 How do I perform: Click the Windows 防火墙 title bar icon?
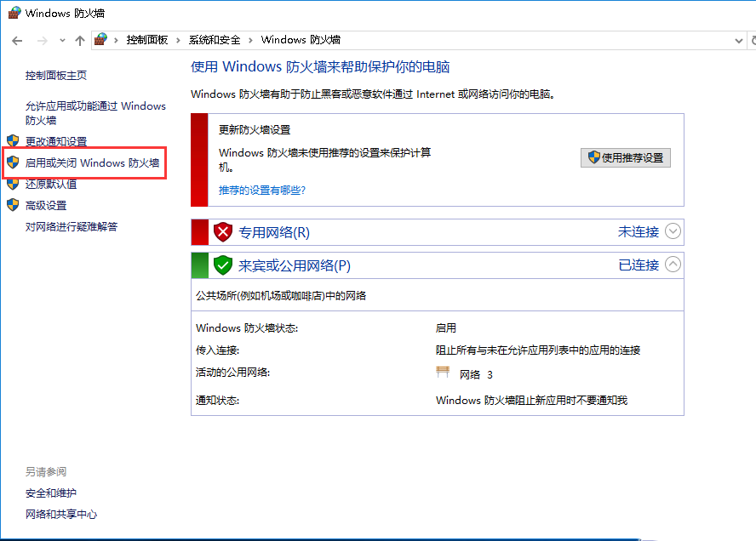point(14,13)
